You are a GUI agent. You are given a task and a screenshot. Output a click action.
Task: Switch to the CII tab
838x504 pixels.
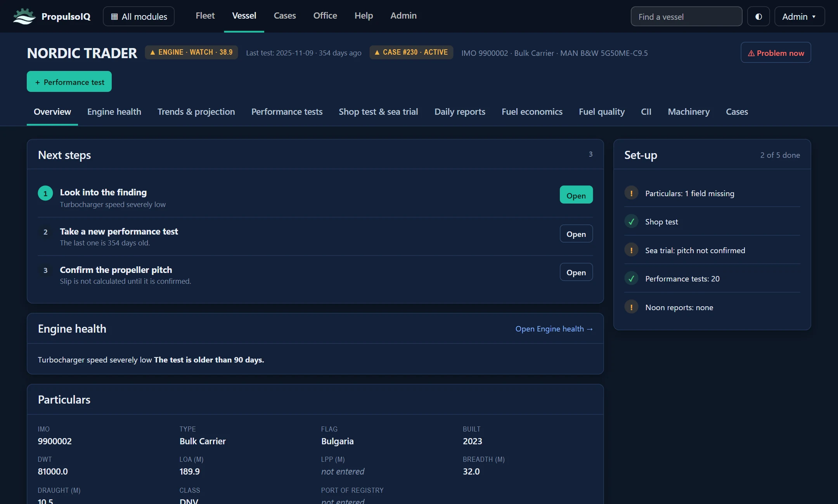pyautogui.click(x=646, y=112)
